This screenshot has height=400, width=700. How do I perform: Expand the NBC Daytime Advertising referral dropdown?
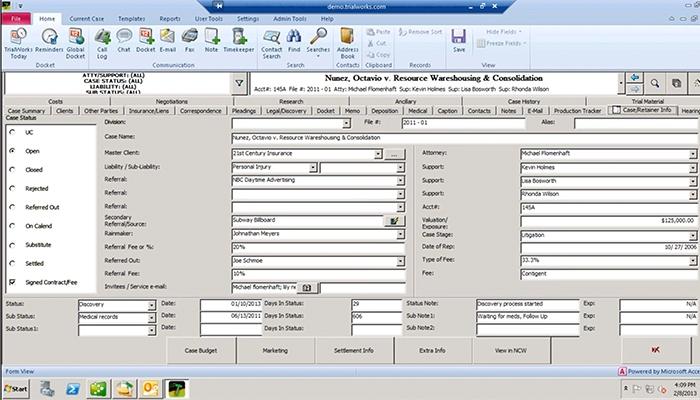click(400, 180)
